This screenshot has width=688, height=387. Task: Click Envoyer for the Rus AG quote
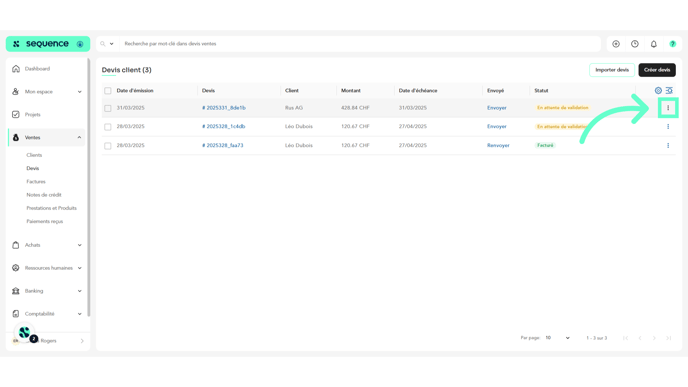tap(497, 108)
